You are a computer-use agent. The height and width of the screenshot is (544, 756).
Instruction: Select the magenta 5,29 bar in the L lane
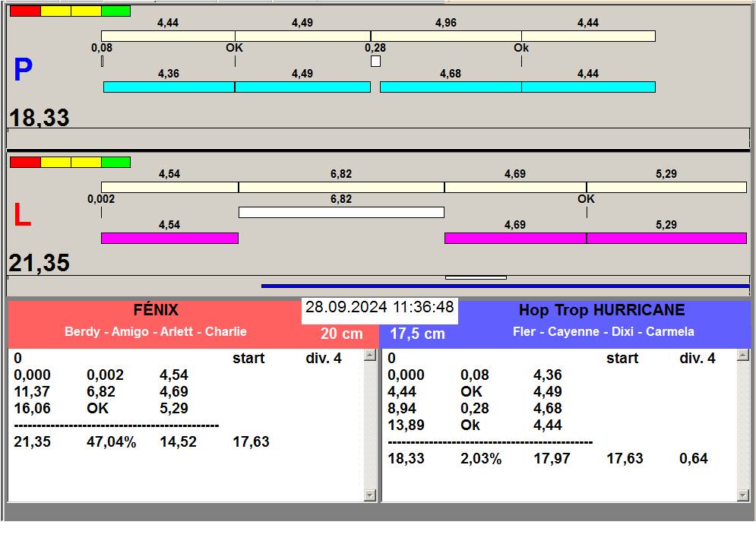(666, 239)
